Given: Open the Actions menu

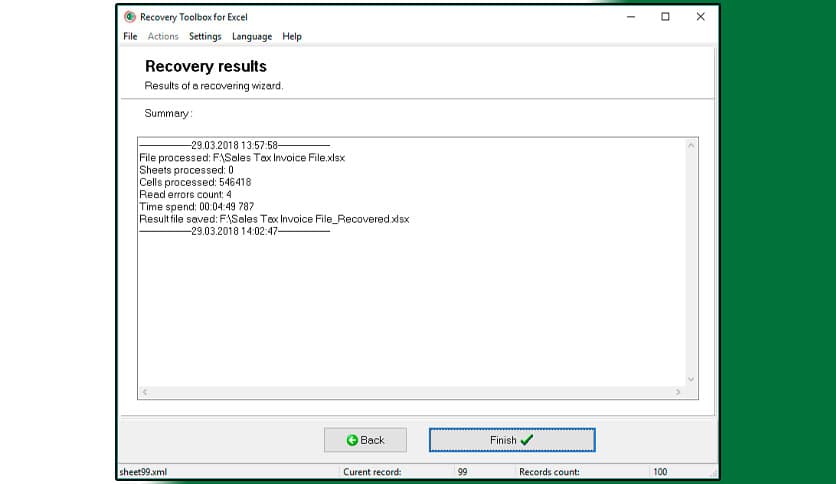Looking at the screenshot, I should click(x=163, y=36).
